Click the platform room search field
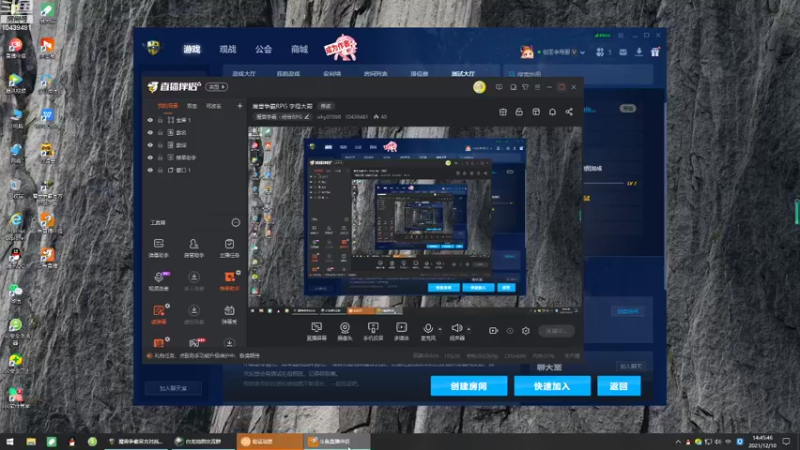800x450 pixels. 578,74
